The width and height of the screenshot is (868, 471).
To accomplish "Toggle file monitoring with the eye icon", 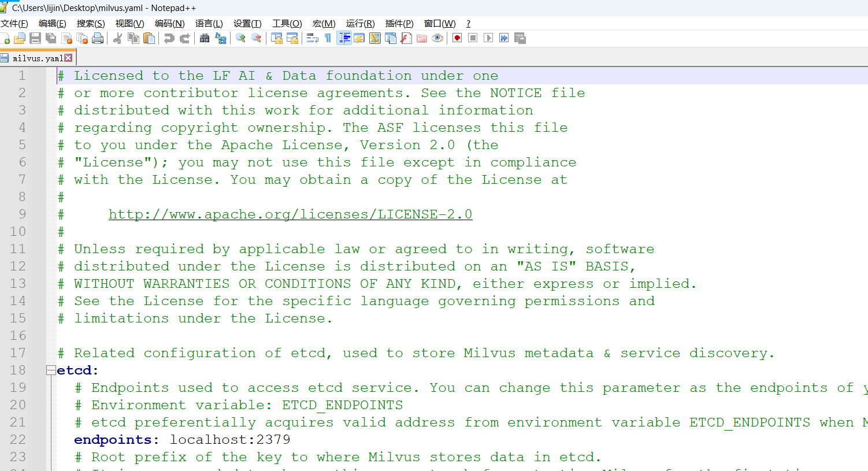I will click(x=437, y=38).
